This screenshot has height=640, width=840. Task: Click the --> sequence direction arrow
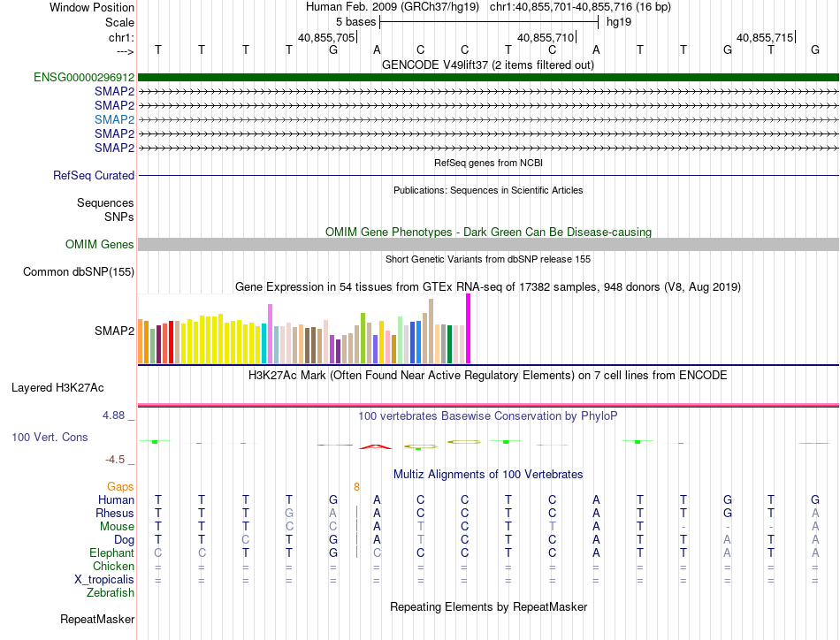point(125,51)
